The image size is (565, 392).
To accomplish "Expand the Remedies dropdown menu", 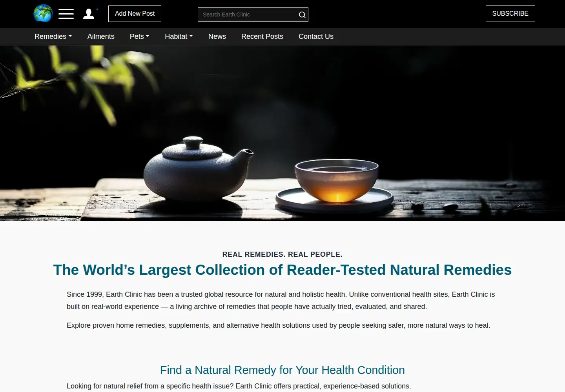I will tap(53, 36).
